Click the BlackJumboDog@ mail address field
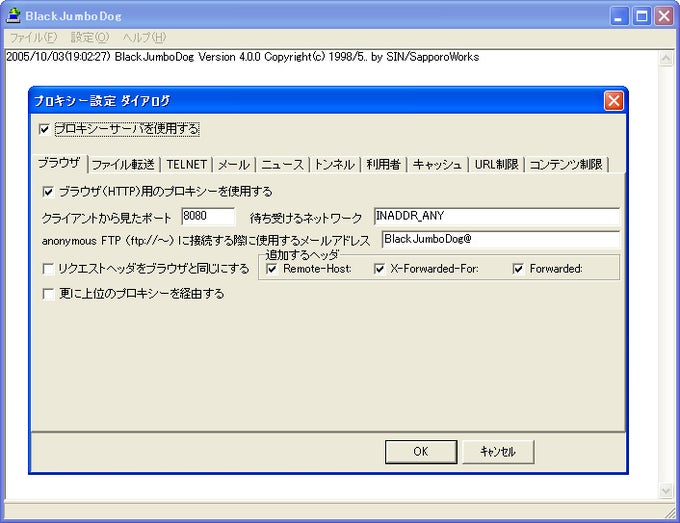 click(501, 239)
